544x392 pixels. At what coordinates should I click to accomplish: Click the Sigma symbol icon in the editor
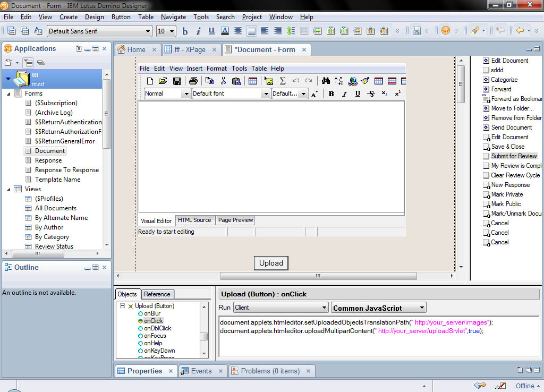pyautogui.click(x=283, y=81)
